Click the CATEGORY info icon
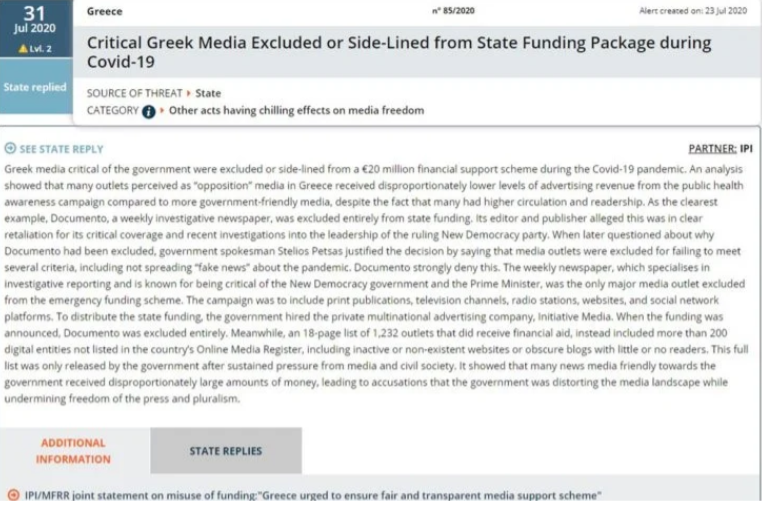The height and width of the screenshot is (505, 762). [148, 111]
